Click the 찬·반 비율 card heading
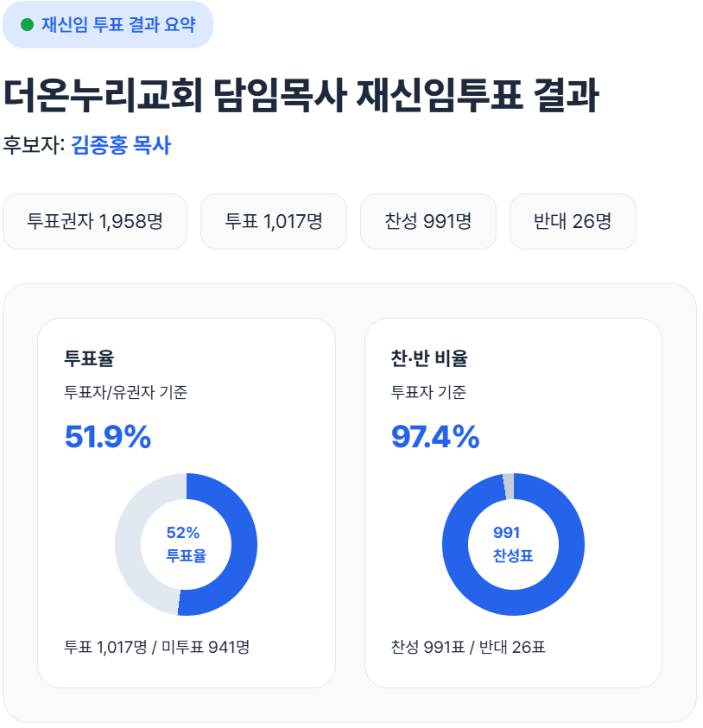This screenshot has width=703, height=728. click(x=429, y=358)
